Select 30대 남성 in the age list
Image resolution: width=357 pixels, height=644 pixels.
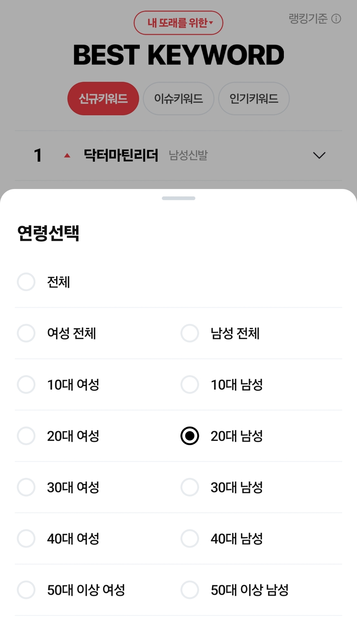coord(190,487)
